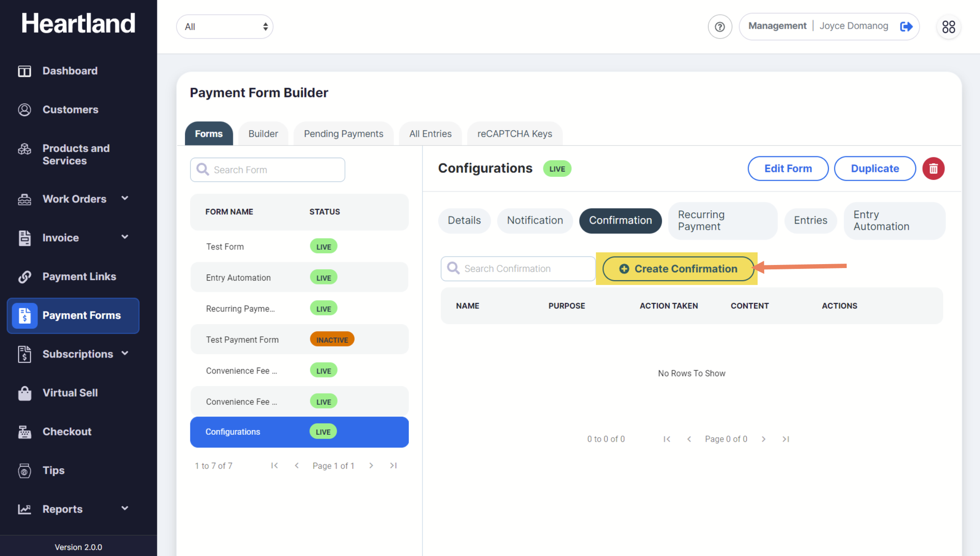Click the red trash delete form icon
980x556 pixels.
(933, 168)
